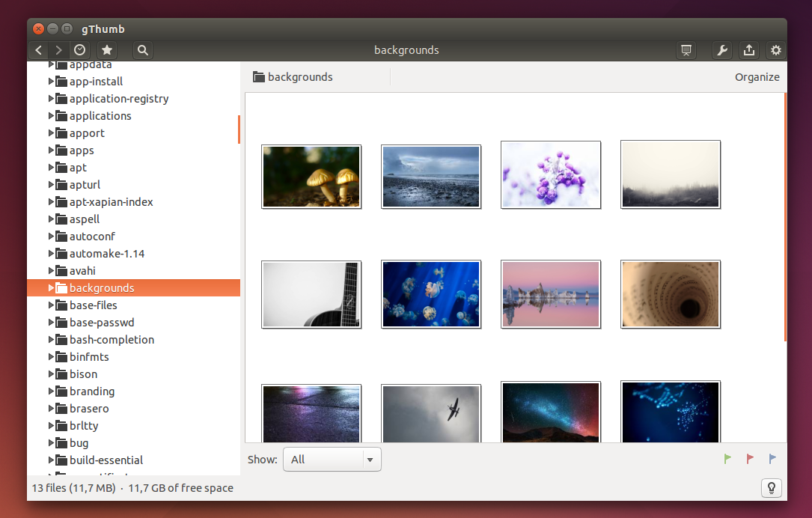Click the backgrounds breadcrumb above the thumbnails

pyautogui.click(x=300, y=76)
